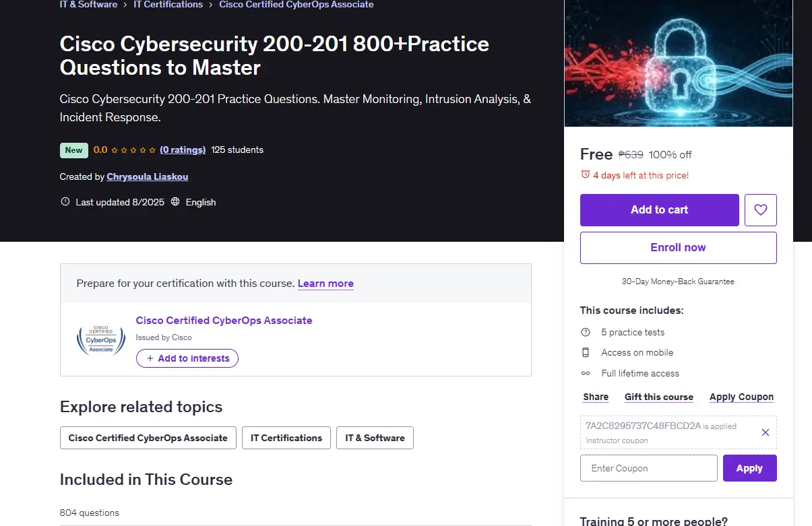Click the Explore related topics heading
The height and width of the screenshot is (526, 812).
point(141,407)
